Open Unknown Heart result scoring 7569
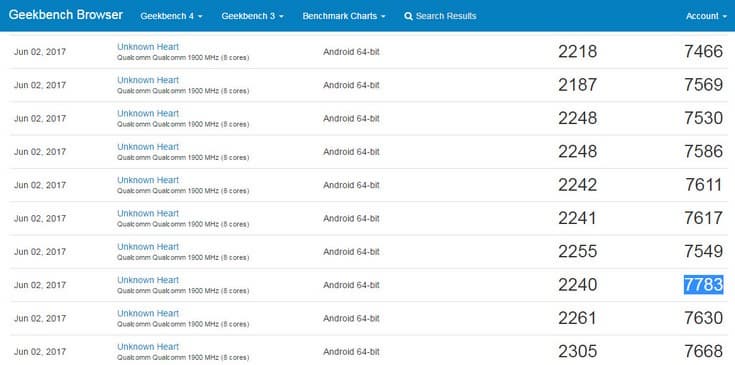Viewport: 735px width, 365px height. coord(148,80)
